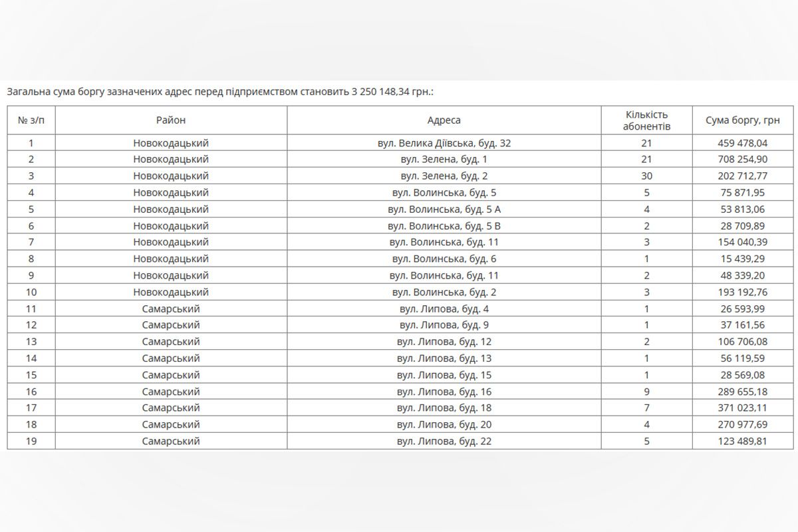Select address "вул. Зелена, буд. 1"
This screenshot has width=798, height=532.
click(444, 160)
